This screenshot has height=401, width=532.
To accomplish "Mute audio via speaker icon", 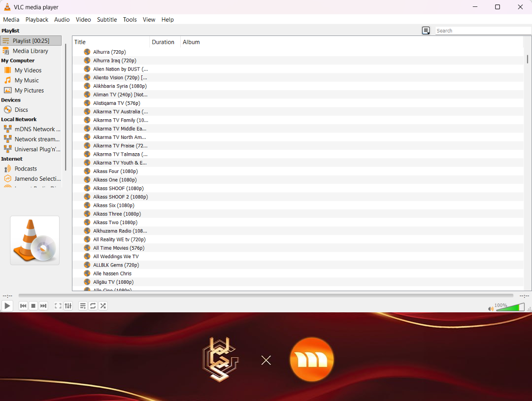I will point(491,309).
